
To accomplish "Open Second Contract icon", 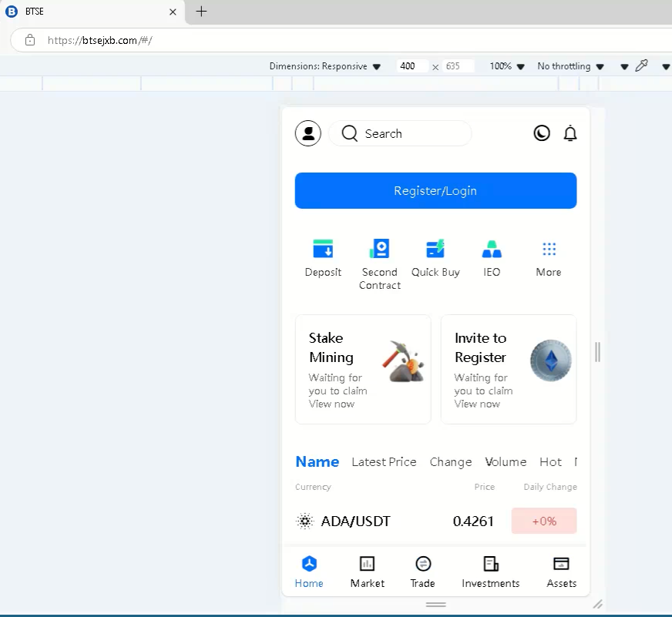I will (379, 250).
